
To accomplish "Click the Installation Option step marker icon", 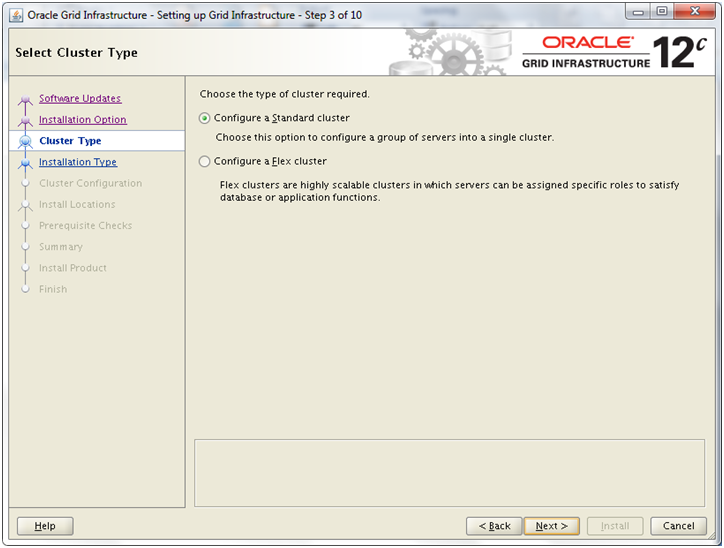I will pyautogui.click(x=25, y=120).
